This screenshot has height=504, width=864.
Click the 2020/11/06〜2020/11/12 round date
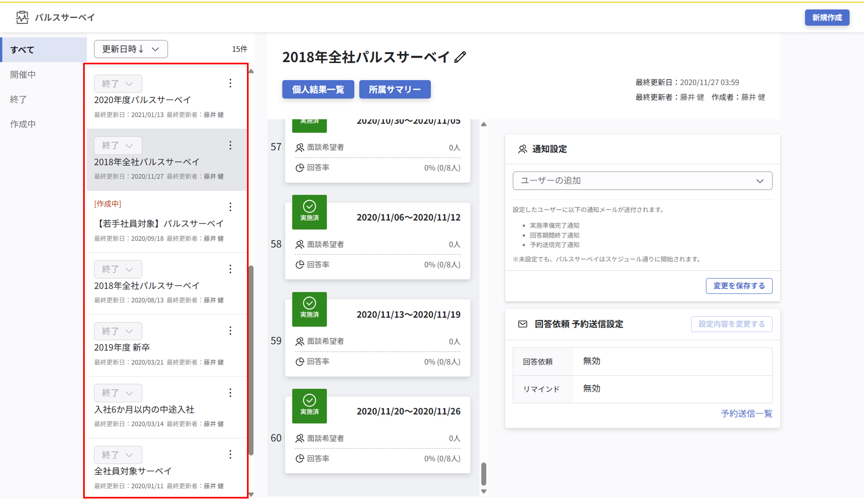408,217
